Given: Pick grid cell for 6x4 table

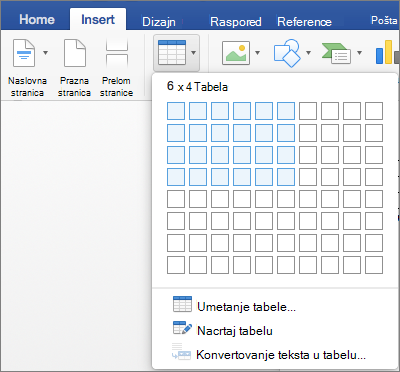Looking at the screenshot, I should [286, 177].
